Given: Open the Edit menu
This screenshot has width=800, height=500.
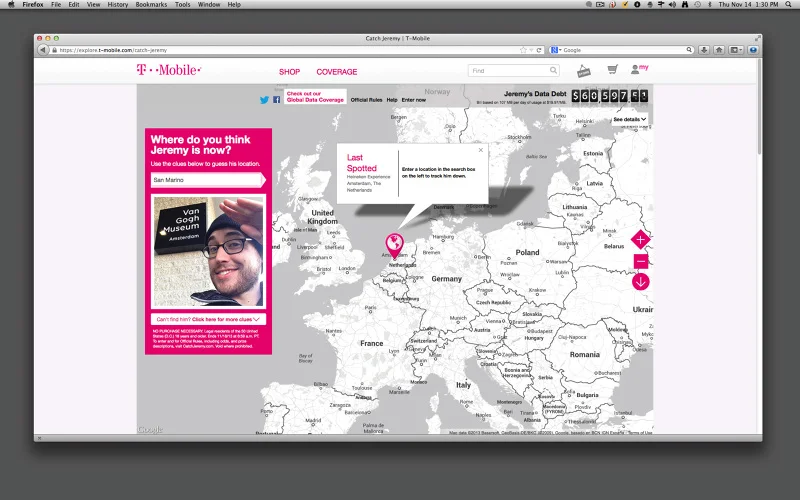Looking at the screenshot, I should click(x=74, y=5).
